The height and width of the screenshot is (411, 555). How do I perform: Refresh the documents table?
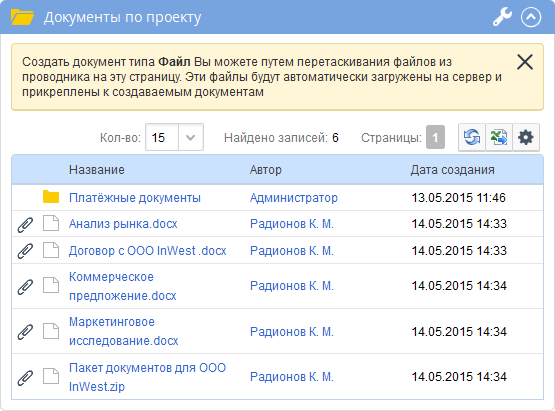point(472,137)
